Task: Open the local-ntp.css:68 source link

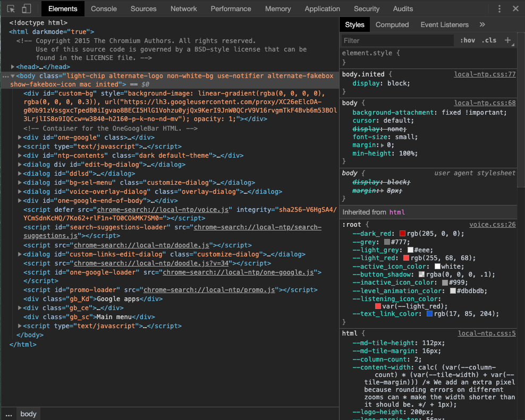Action: [485, 103]
